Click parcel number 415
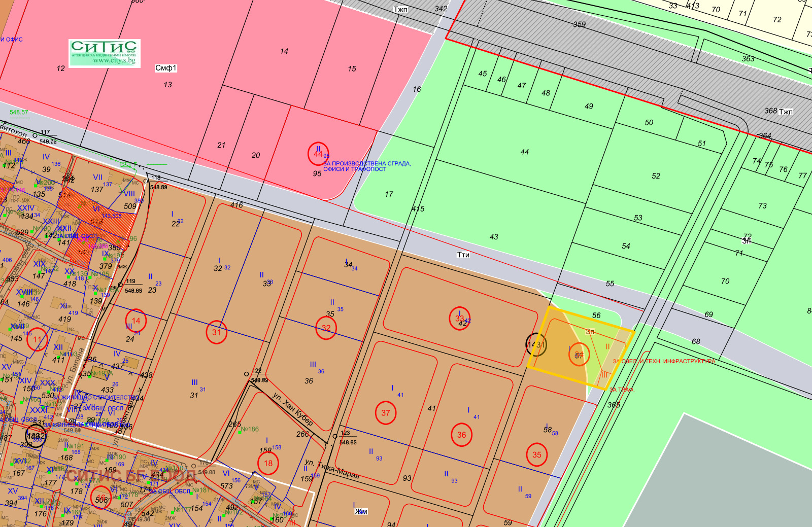812x527 pixels. click(x=418, y=208)
